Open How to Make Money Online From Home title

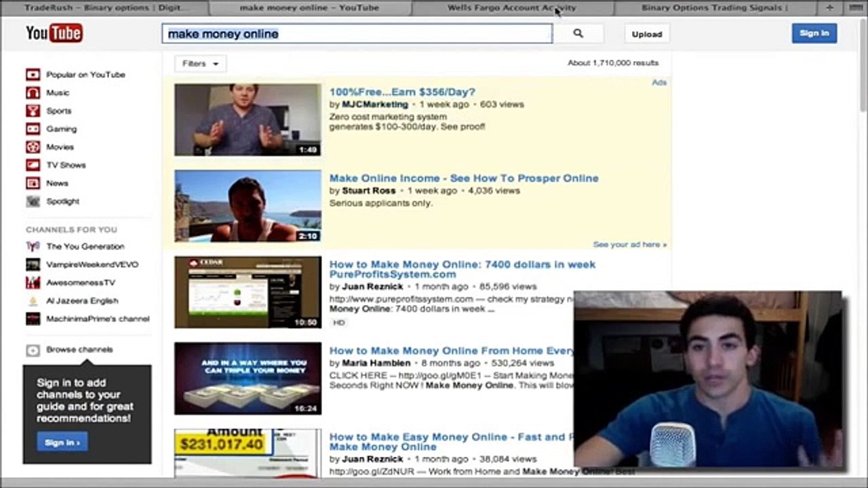tap(452, 350)
